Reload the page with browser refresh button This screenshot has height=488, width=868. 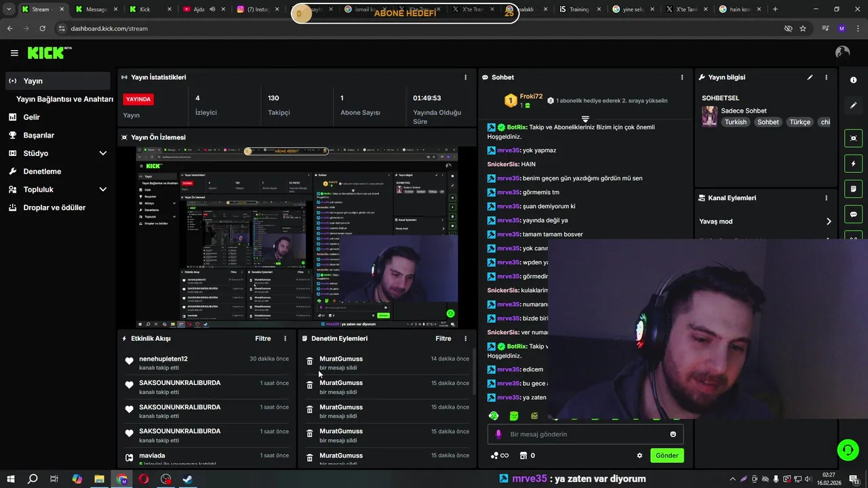point(43,28)
